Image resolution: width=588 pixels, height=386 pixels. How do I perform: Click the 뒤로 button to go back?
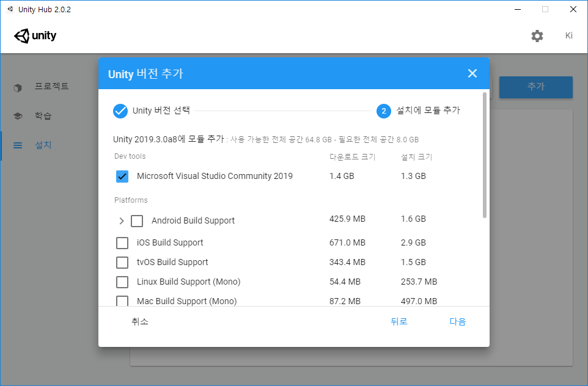[x=399, y=321]
